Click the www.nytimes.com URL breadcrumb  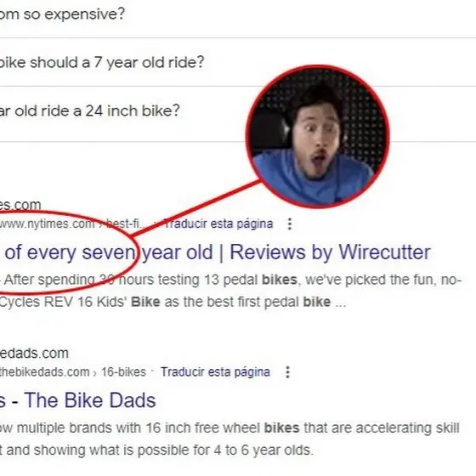click(48, 224)
